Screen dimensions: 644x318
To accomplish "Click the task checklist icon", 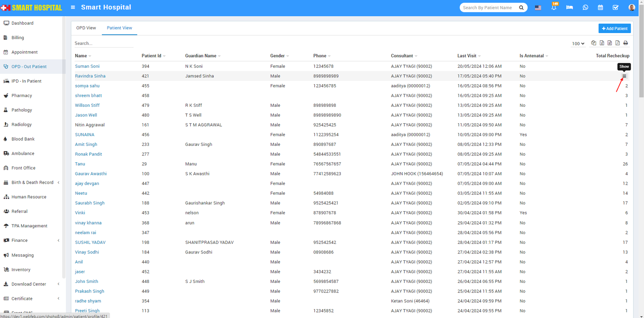I will pyautogui.click(x=615, y=8).
